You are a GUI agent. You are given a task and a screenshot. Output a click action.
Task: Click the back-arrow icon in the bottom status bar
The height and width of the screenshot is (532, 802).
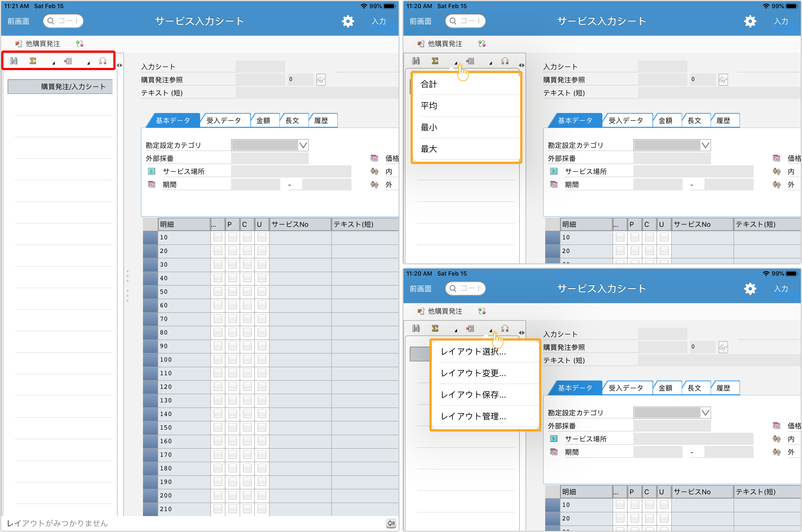pos(391,523)
